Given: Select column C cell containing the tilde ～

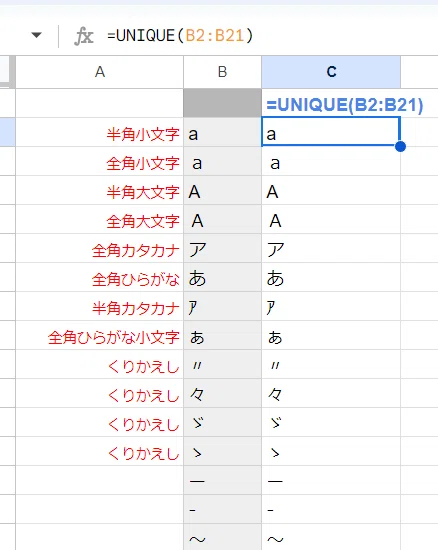Looking at the screenshot, I should coord(331,537).
